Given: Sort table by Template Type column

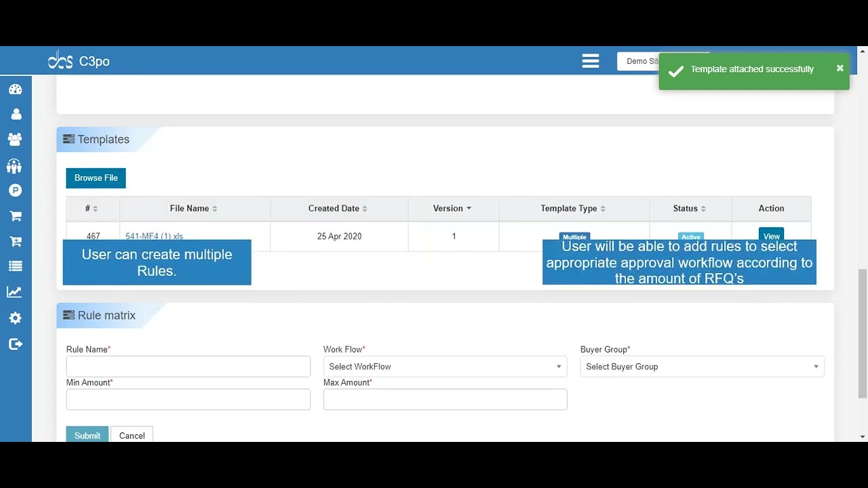Looking at the screenshot, I should pyautogui.click(x=574, y=209).
